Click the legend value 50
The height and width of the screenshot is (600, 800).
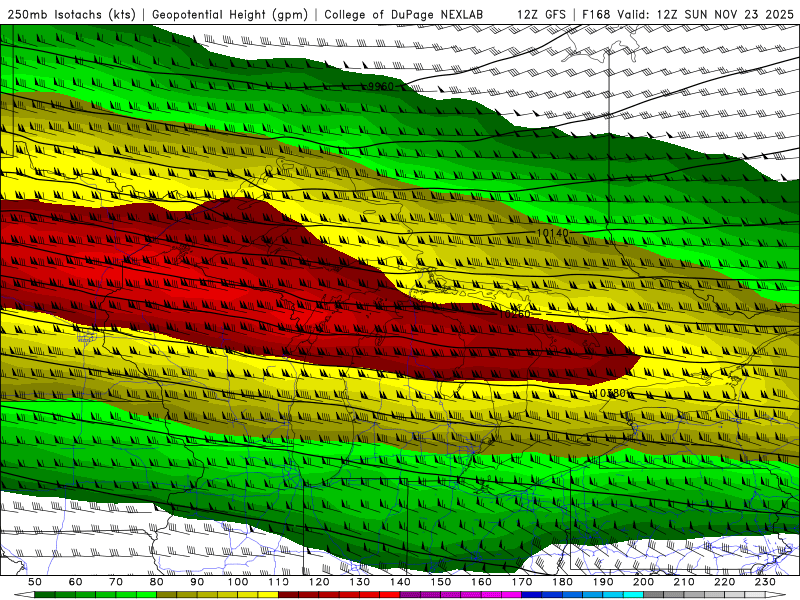click(35, 582)
